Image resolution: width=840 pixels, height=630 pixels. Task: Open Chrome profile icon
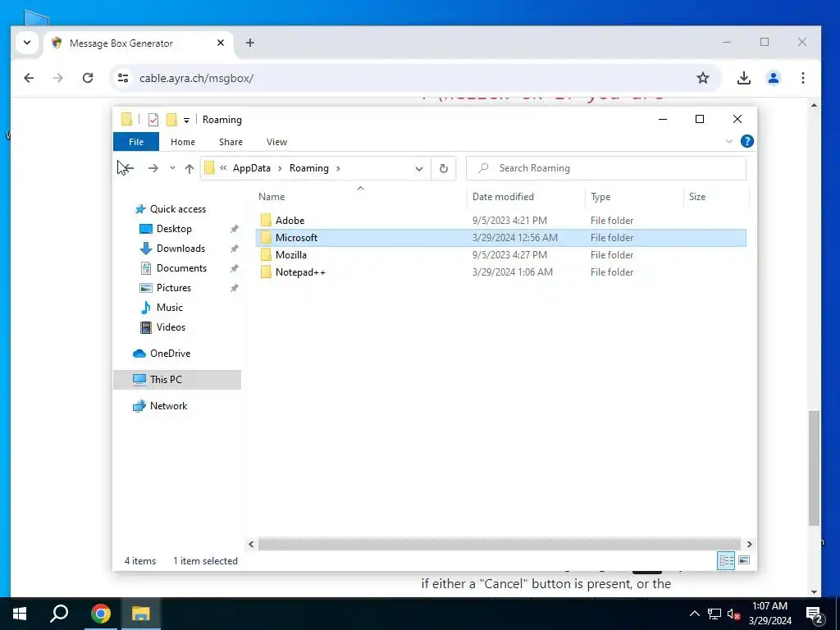click(x=773, y=78)
